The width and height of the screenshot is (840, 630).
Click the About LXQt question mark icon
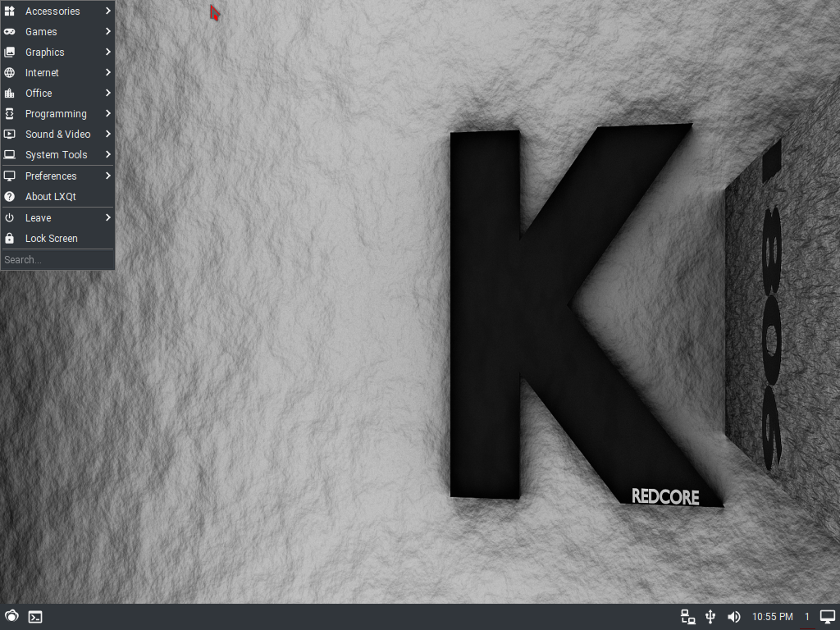(10, 197)
